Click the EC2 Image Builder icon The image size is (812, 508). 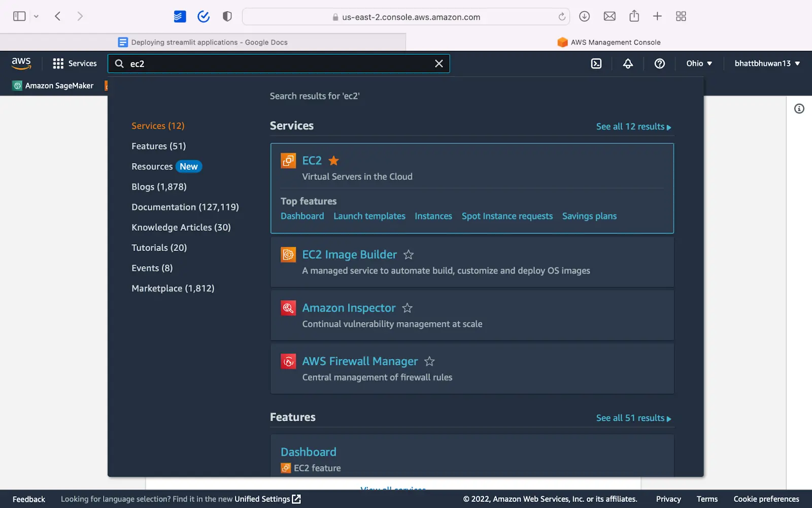[x=288, y=255]
